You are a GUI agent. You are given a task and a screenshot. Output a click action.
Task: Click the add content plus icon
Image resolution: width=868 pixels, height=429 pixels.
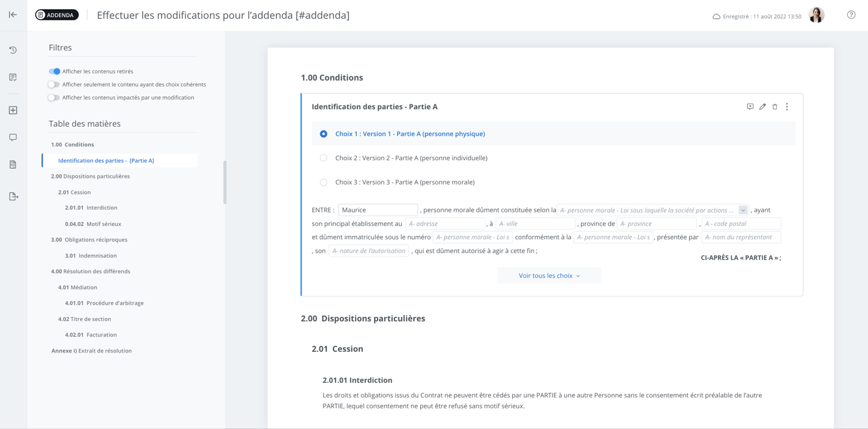(x=13, y=110)
